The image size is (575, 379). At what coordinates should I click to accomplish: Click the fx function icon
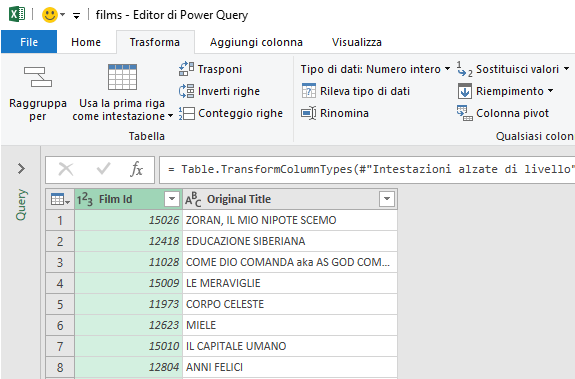click(136, 169)
